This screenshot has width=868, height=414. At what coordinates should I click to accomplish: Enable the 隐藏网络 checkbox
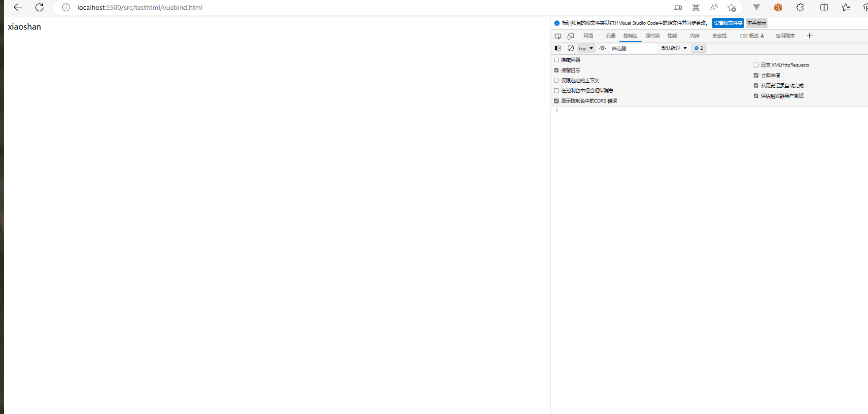[556, 60]
